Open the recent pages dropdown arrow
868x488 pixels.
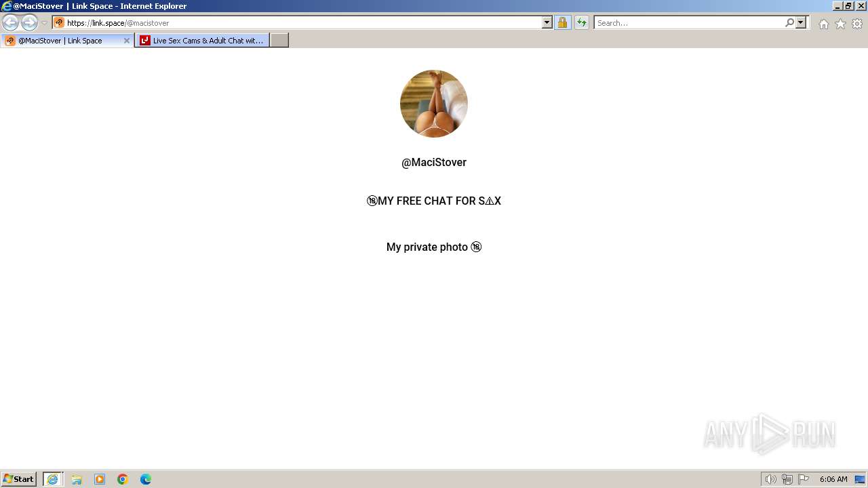tap(44, 23)
